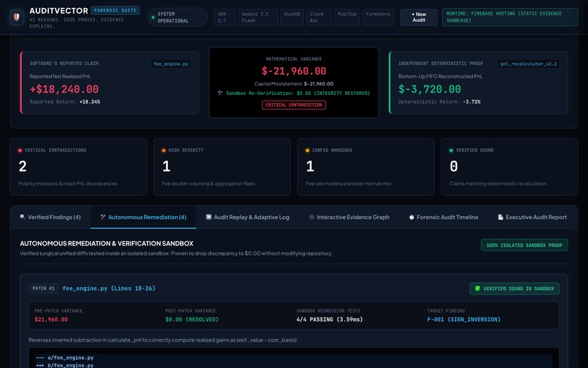This screenshot has width=588, height=368.
Task: Click the Autonomous Remediation & Verification Sandbox heading
Action: click(x=107, y=243)
